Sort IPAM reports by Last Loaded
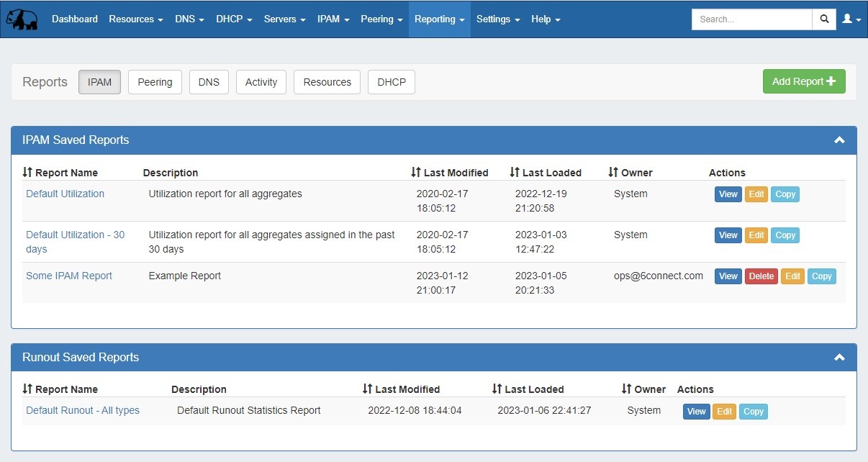This screenshot has width=868, height=462. tap(546, 173)
